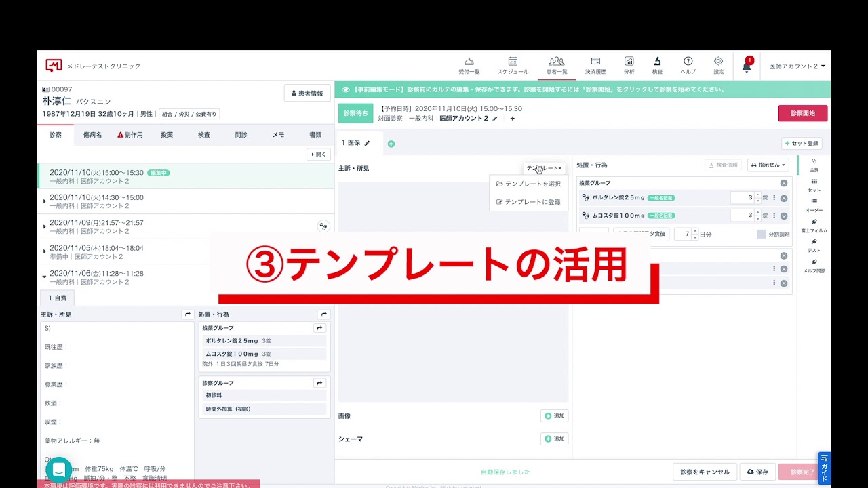Open more options for ボルタレン錠２５ｍｇ

click(774, 198)
